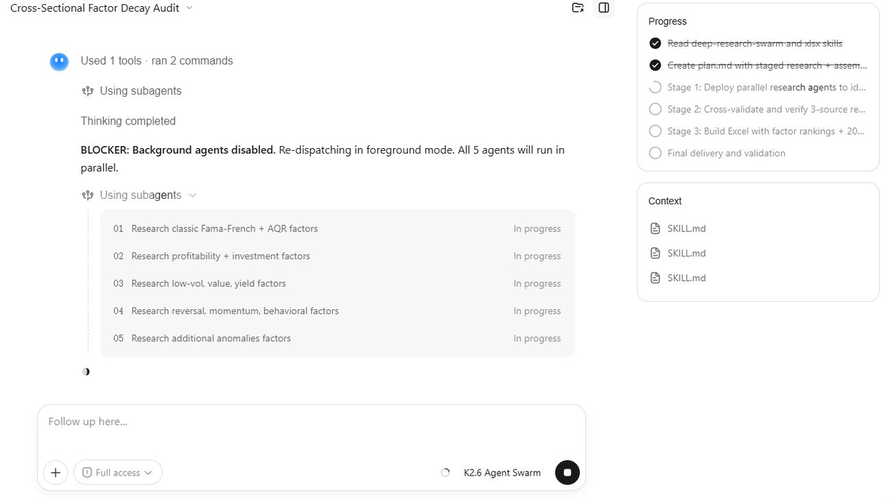The height and width of the screenshot is (502, 890).
Task: Open the folder icon in top bar
Action: click(577, 8)
